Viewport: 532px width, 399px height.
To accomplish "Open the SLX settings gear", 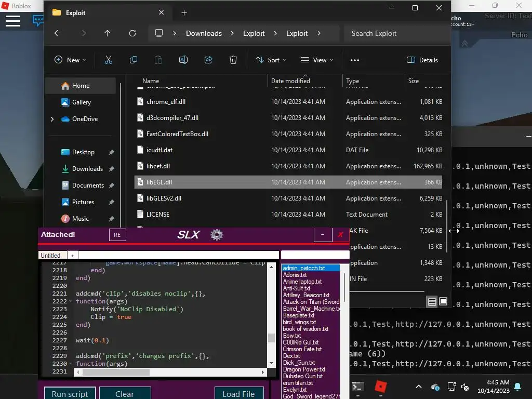I will pyautogui.click(x=217, y=234).
